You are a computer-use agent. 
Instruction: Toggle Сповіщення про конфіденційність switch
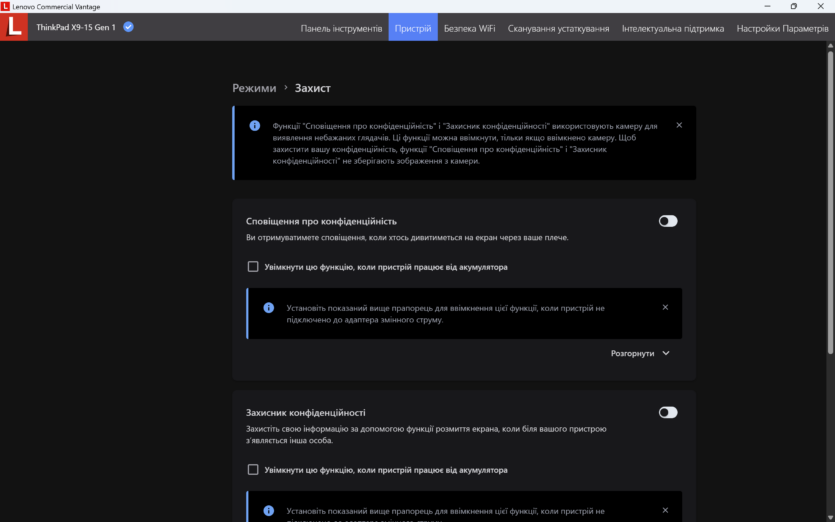coord(668,221)
